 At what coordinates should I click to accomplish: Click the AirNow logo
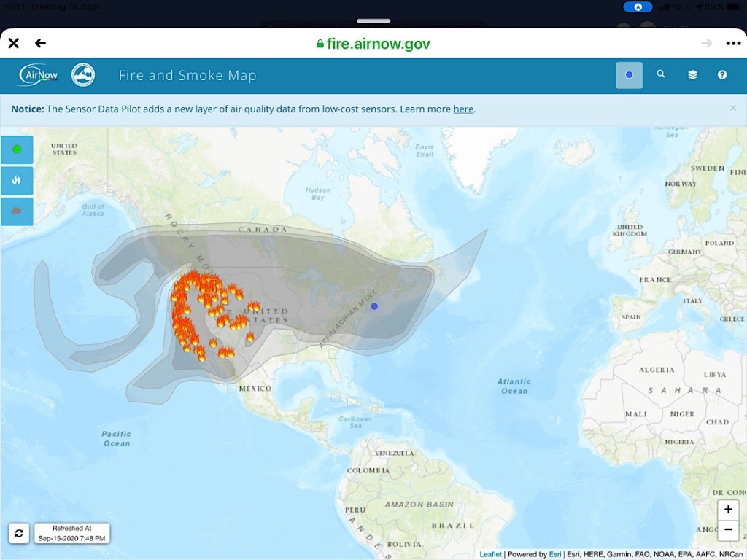[39, 74]
